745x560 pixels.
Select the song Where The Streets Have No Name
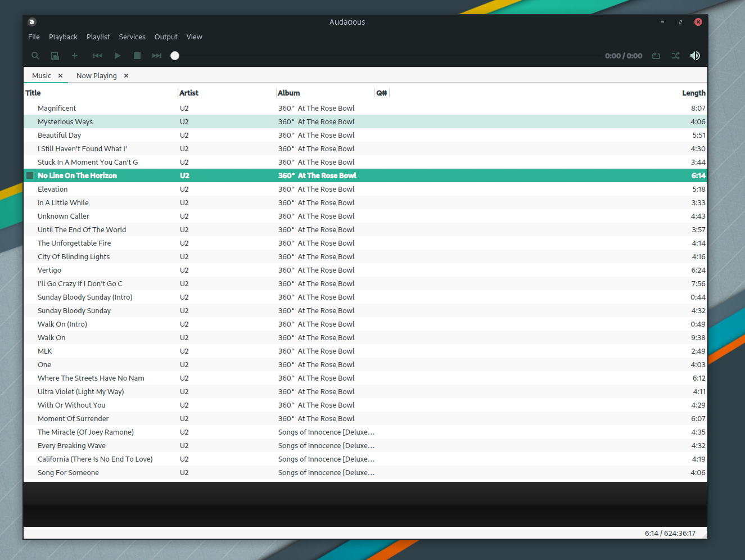(91, 378)
